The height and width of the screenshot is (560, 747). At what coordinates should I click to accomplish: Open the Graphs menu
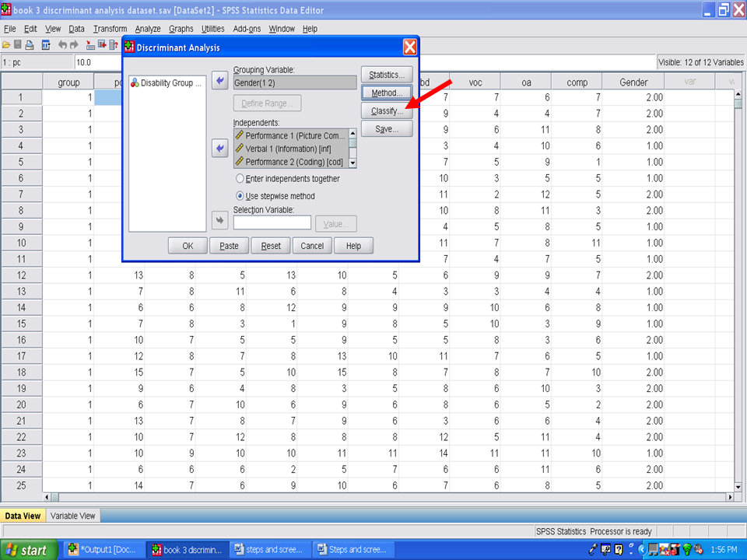(181, 29)
